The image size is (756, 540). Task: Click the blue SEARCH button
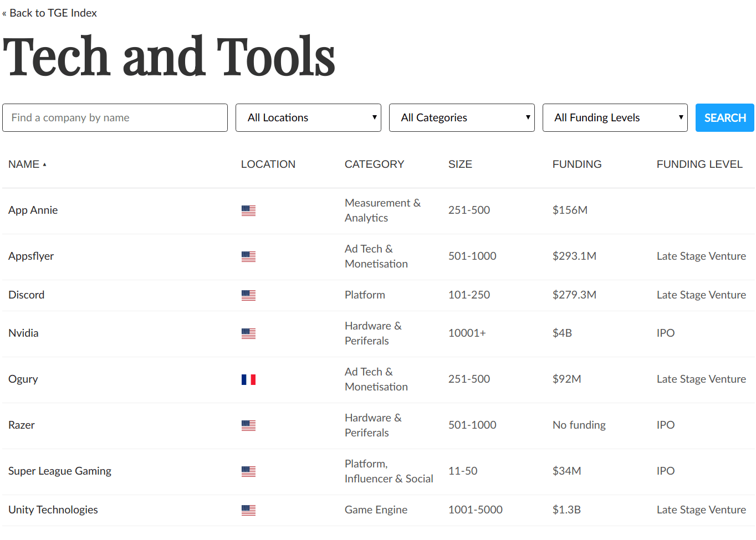coord(725,117)
